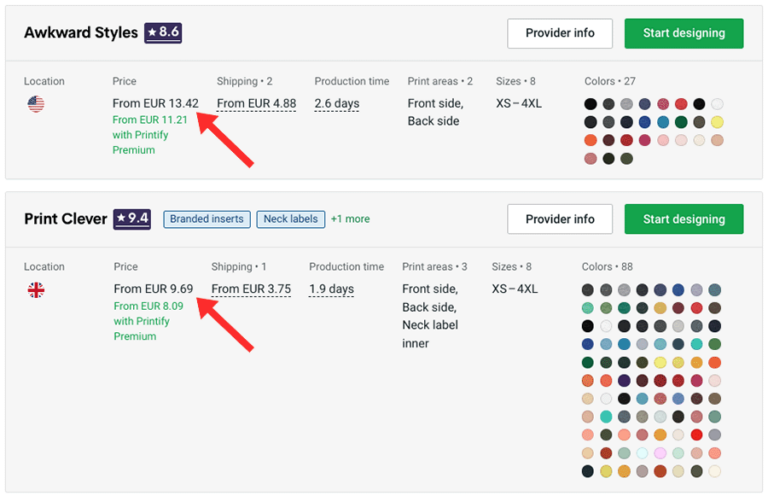Expand the +1 more features link
Image resolution: width=768 pixels, height=496 pixels.
[350, 219]
